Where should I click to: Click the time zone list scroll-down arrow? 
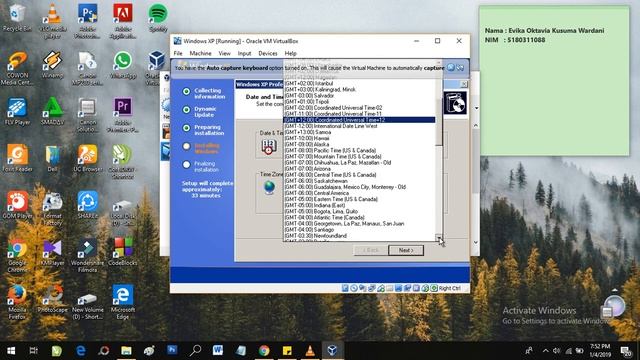[439, 238]
